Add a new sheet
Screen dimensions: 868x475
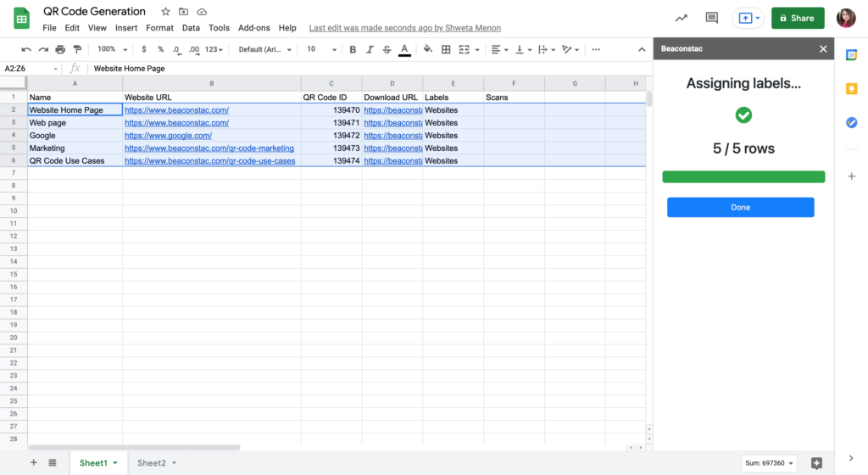tap(34, 462)
